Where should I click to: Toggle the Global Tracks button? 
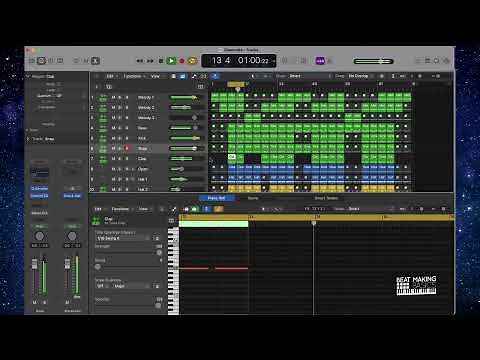(200, 87)
